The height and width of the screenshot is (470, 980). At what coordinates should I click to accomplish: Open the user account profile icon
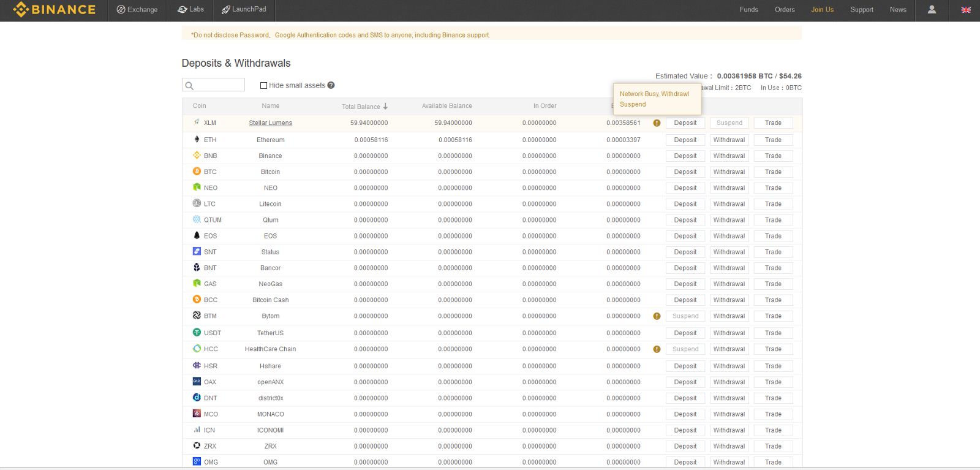pyautogui.click(x=932, y=10)
